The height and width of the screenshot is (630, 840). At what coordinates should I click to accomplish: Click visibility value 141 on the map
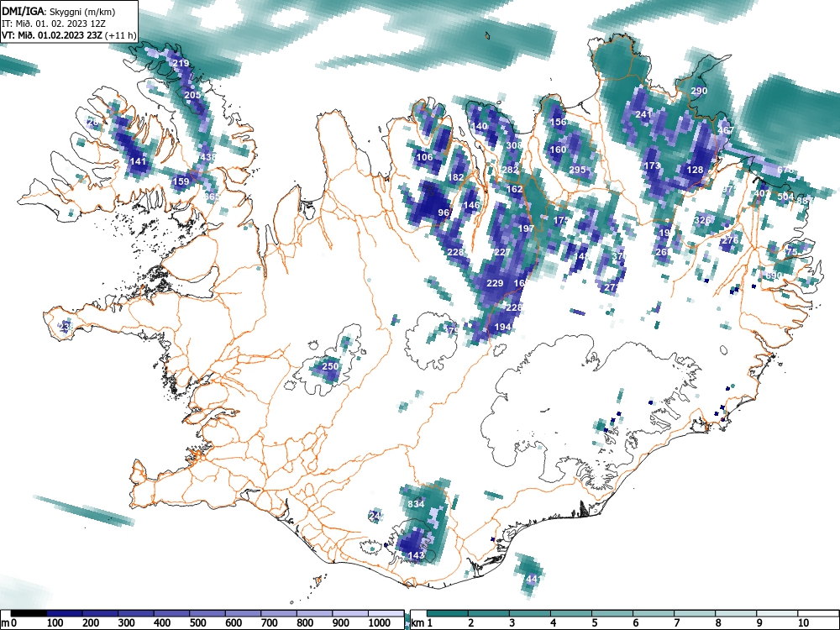click(x=138, y=161)
